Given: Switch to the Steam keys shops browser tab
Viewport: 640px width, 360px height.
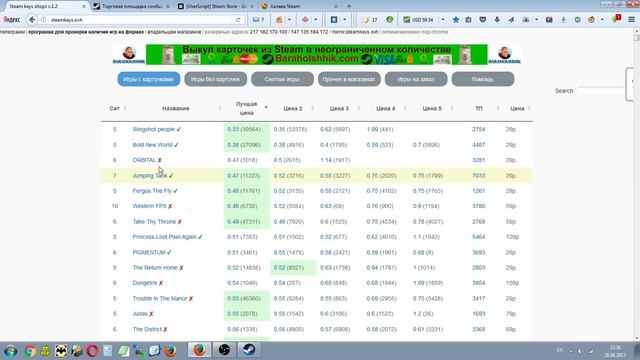Looking at the screenshot, I should [45, 6].
